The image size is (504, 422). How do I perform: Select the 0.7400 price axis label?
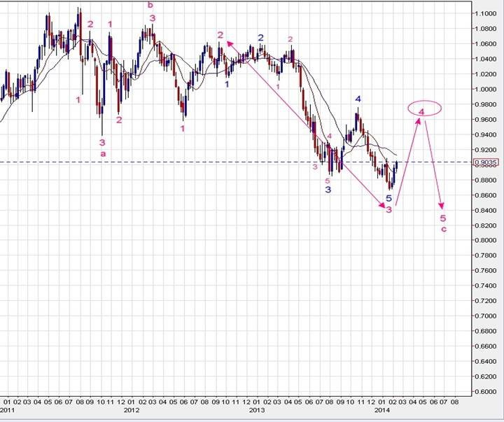486,286
